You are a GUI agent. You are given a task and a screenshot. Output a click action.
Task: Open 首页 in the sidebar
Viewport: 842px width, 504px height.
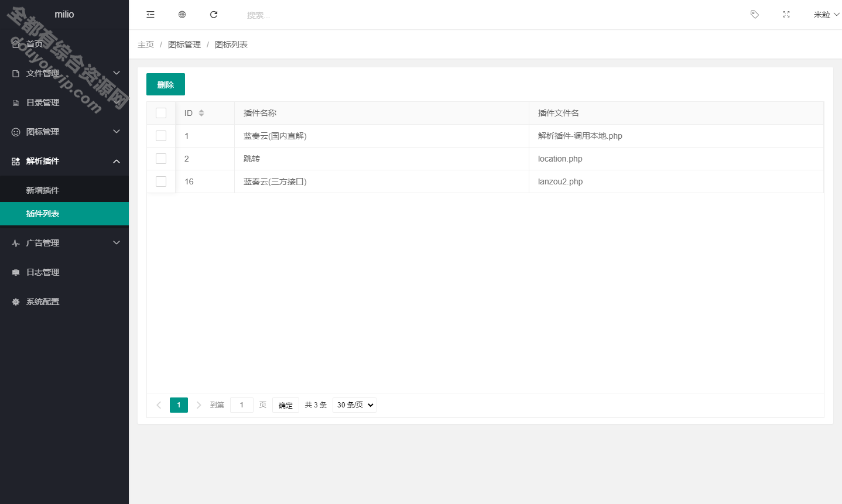pyautogui.click(x=64, y=44)
